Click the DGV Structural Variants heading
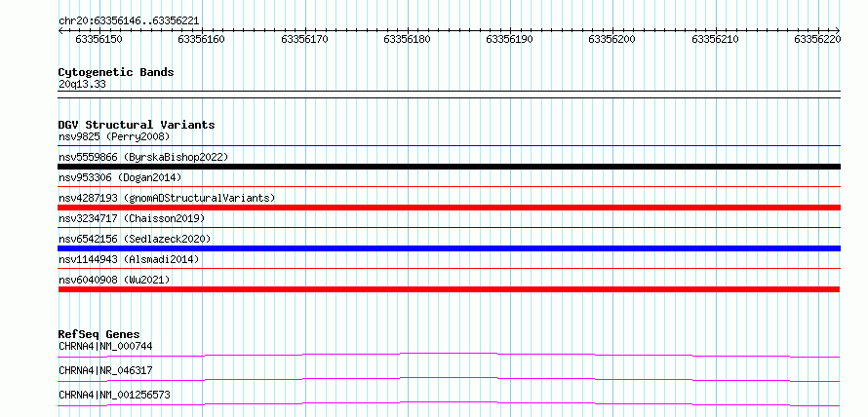 point(137,125)
